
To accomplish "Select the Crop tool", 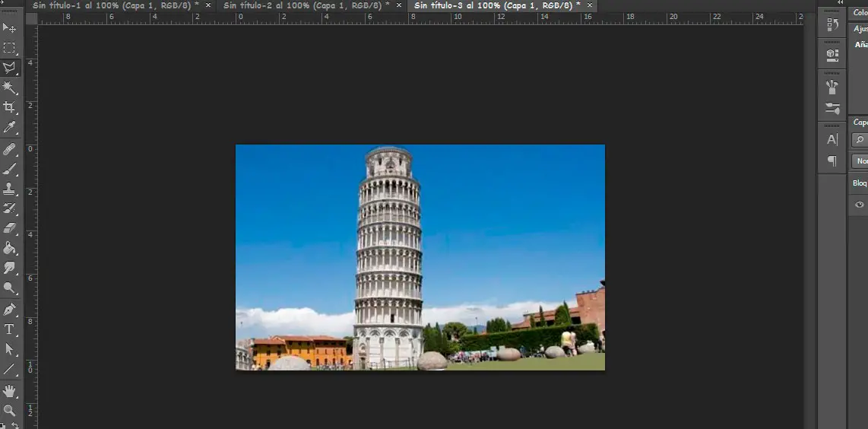I will point(9,107).
